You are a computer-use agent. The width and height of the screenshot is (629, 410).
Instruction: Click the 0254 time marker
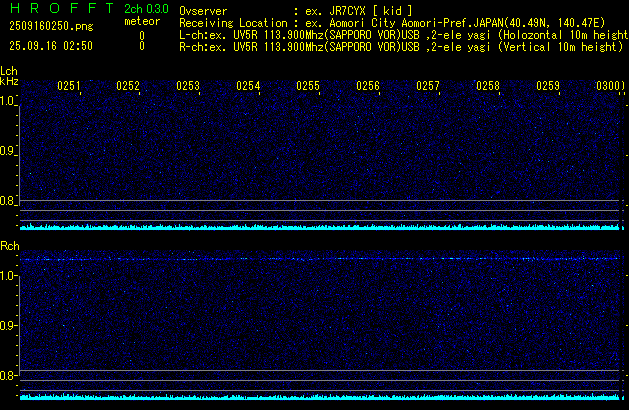pos(248,86)
